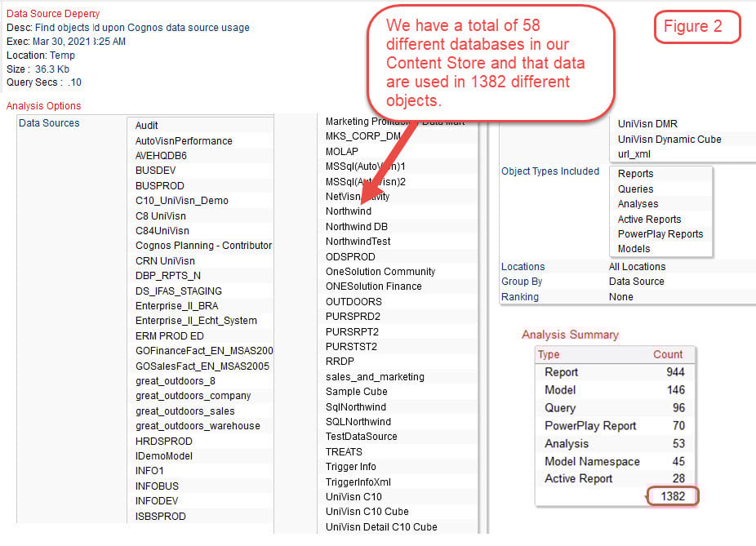Pick Cognos Planning - Contributor entry
756x546 pixels.
(203, 246)
